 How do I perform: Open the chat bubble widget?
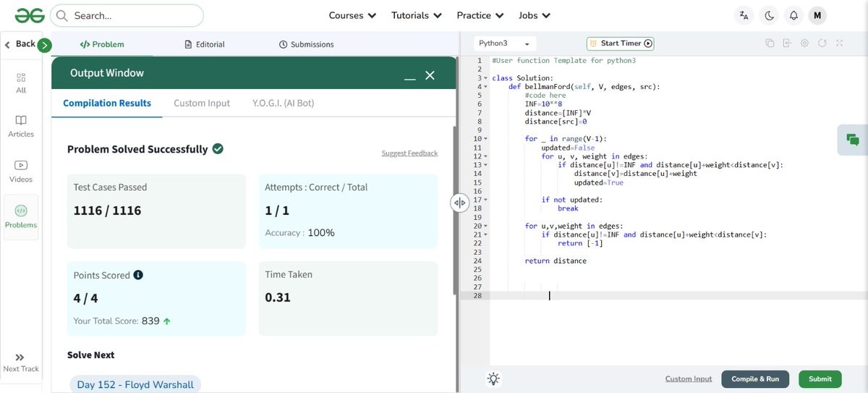tap(853, 140)
